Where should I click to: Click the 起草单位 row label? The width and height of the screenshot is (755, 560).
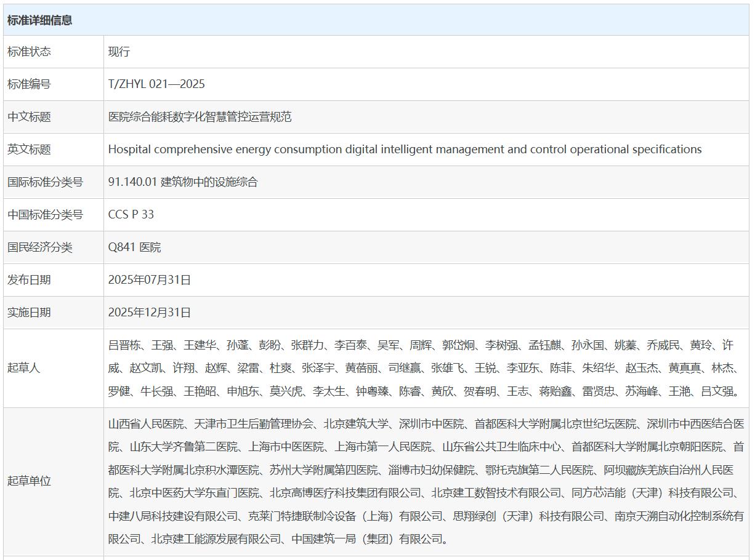point(29,481)
